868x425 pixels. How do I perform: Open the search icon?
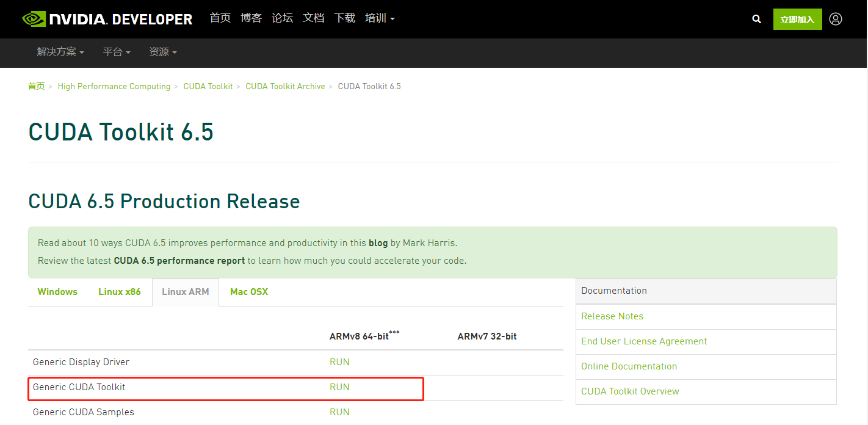coord(756,19)
